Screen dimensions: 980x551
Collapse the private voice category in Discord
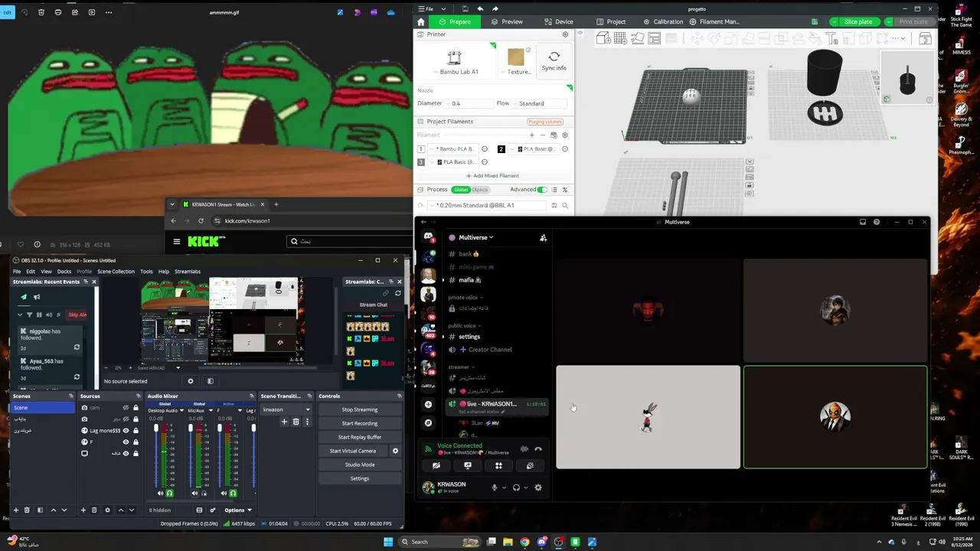[x=464, y=297]
